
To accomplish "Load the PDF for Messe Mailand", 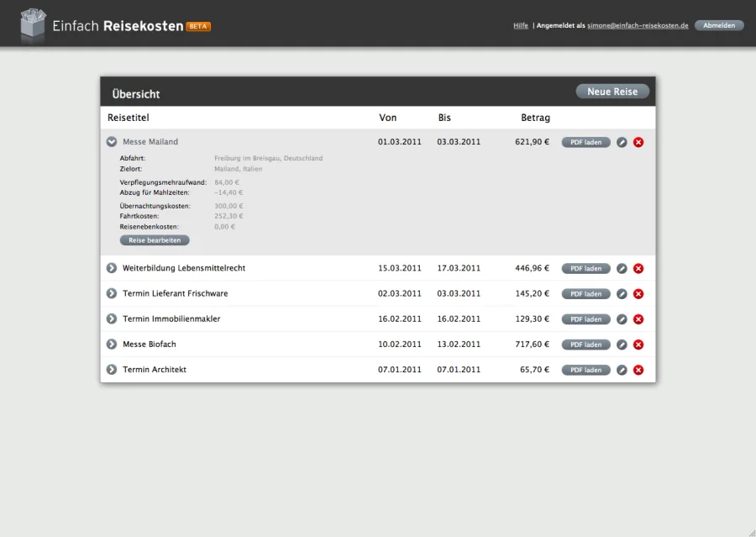I will click(585, 142).
